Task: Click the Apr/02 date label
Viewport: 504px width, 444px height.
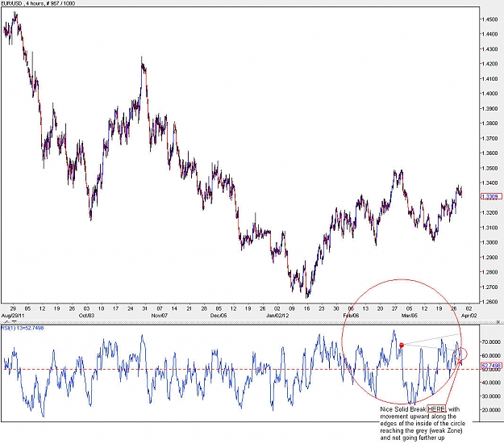Action: point(469,316)
